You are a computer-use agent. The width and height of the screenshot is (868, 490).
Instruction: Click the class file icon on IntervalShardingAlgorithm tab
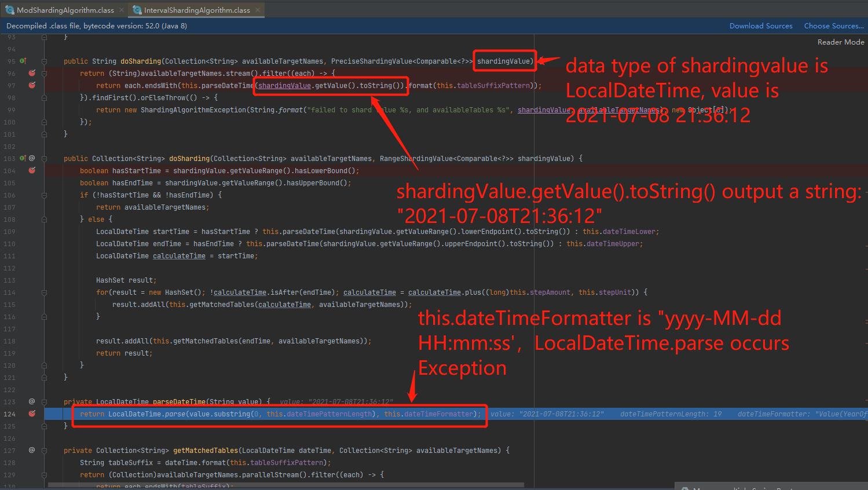[x=137, y=9]
